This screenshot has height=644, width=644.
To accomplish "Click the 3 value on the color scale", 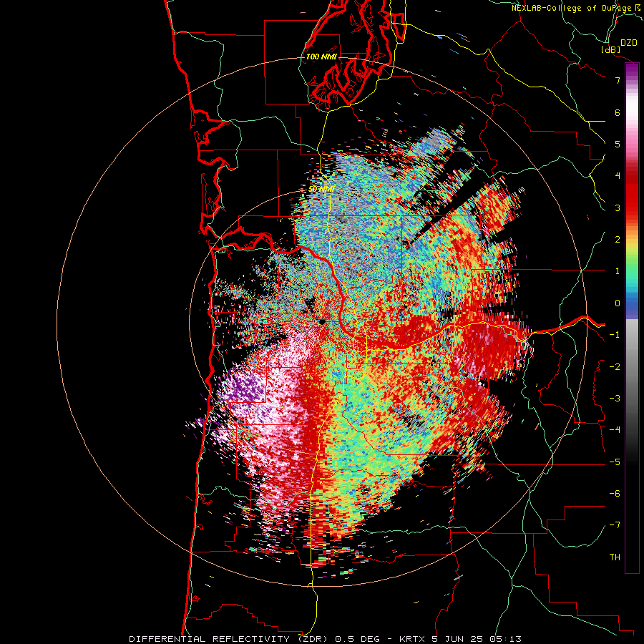I will tap(618, 208).
